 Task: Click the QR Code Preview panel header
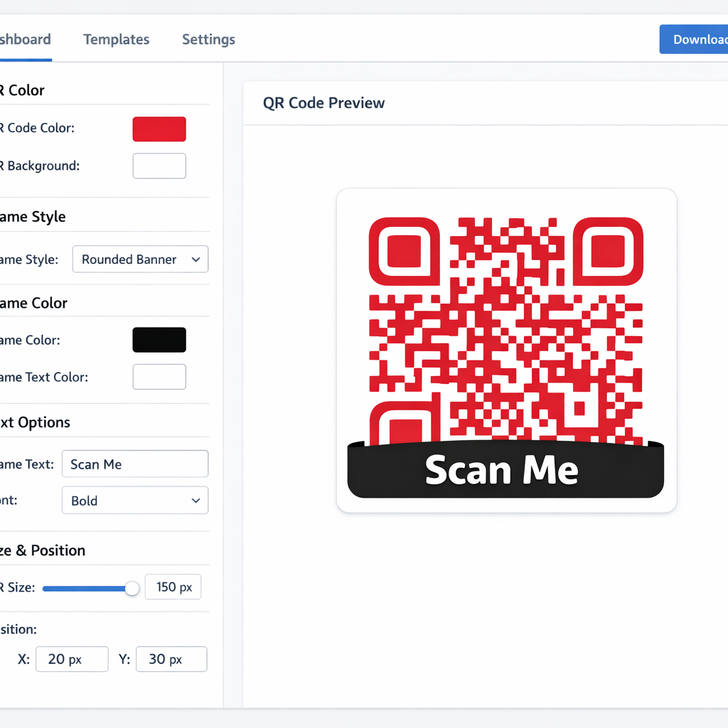click(x=323, y=102)
